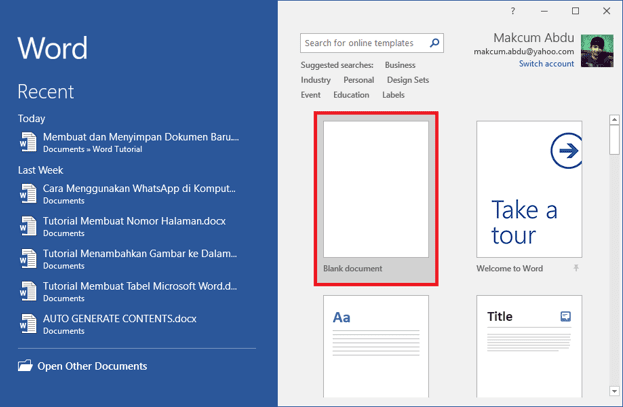Select the Aa single-spaced template thumbnail
Viewport: 623px width, 407px height.
(376, 346)
